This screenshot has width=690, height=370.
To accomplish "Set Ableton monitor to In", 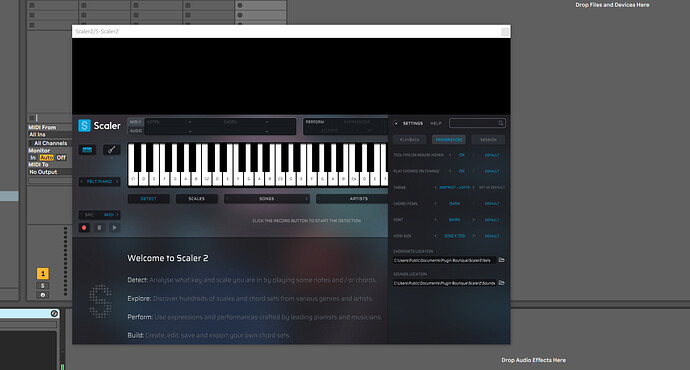I will tap(33, 158).
